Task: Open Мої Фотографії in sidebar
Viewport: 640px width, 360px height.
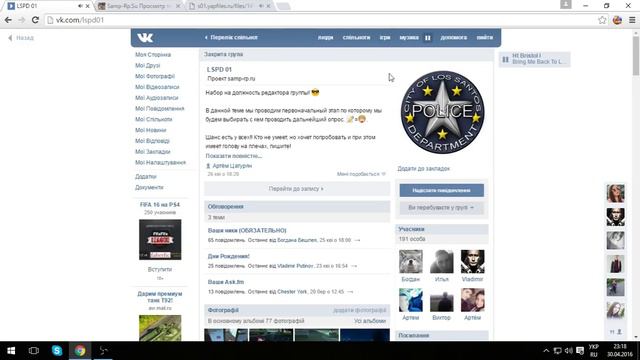Action: [155, 76]
